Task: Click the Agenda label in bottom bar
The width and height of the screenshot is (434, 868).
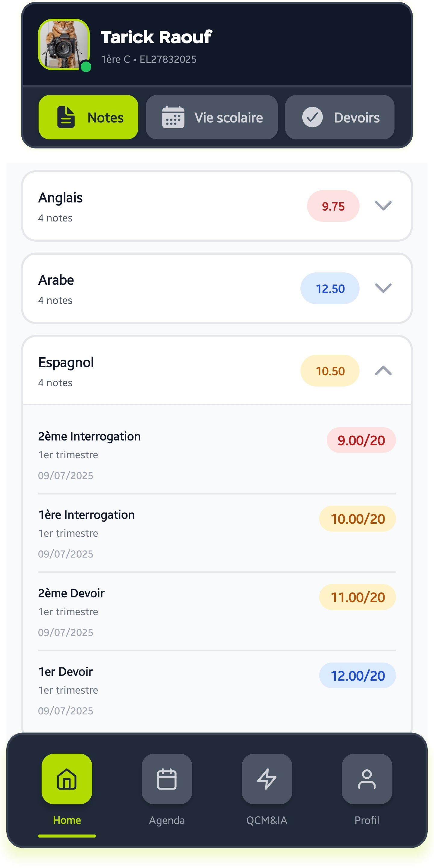Action: tap(167, 820)
